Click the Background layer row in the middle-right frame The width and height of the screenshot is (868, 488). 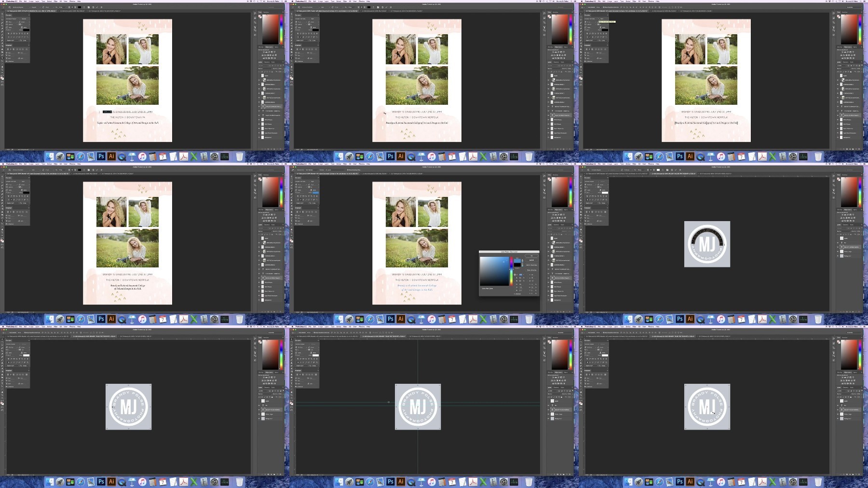click(x=849, y=256)
